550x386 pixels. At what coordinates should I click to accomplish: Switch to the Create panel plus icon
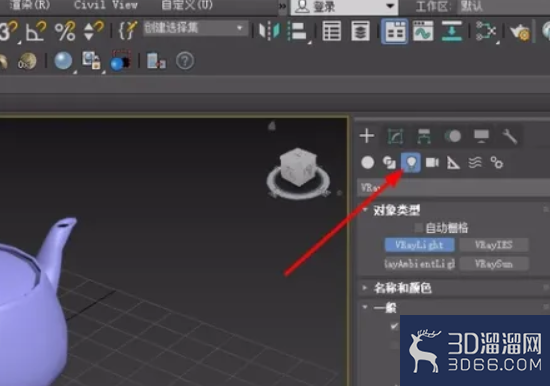pyautogui.click(x=367, y=136)
